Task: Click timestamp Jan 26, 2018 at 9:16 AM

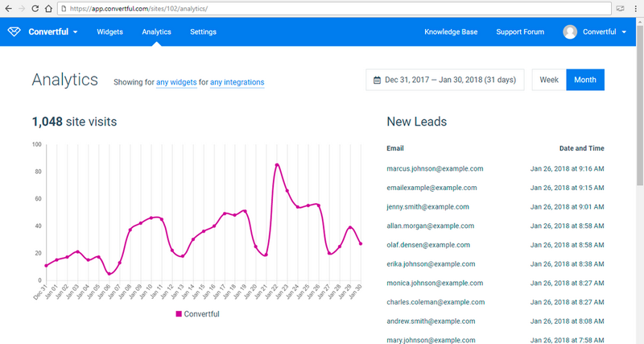Action: pos(567,168)
